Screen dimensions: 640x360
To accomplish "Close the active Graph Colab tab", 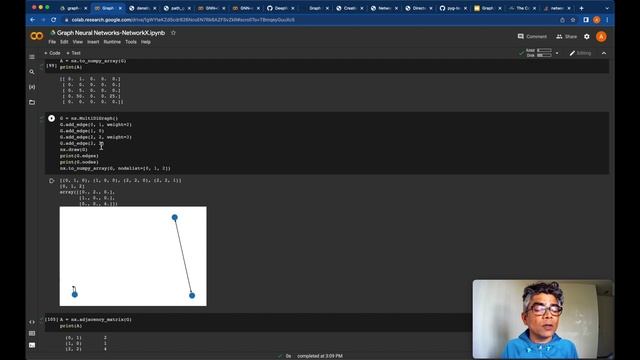I will coord(120,8).
